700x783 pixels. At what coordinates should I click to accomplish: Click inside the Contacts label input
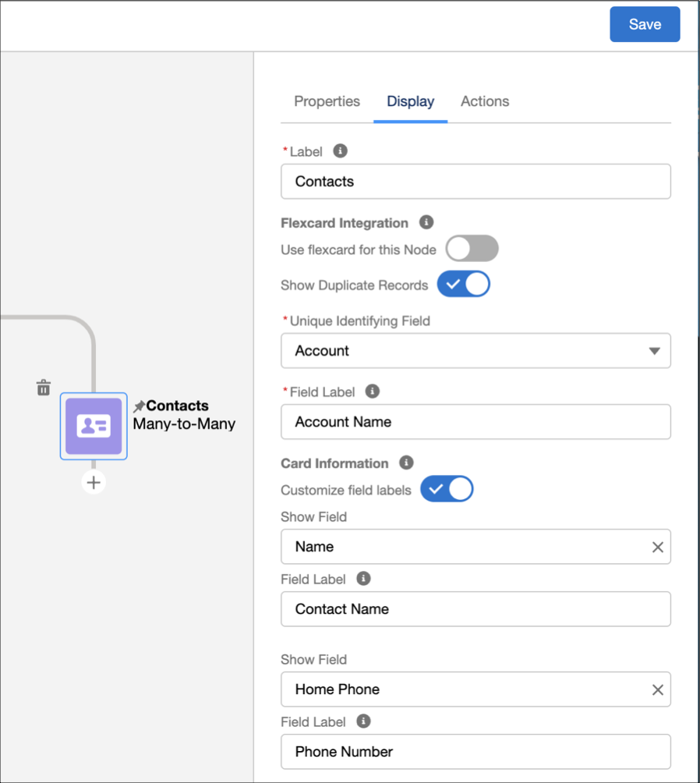(x=476, y=181)
